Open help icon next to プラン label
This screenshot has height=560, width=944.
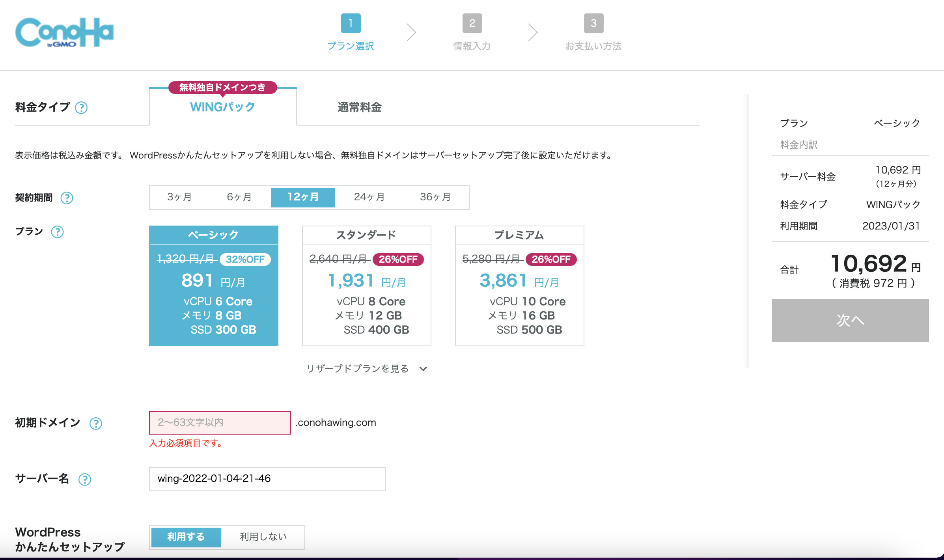coord(58,232)
